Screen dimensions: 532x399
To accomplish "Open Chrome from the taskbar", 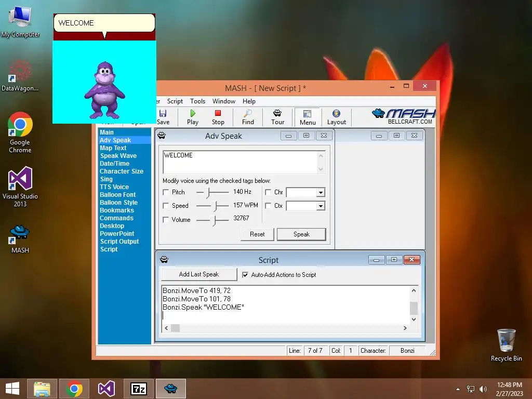I will 74,389.
